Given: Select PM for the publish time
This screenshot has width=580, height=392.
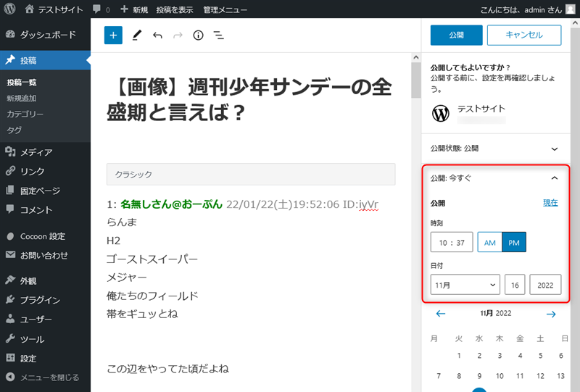Looking at the screenshot, I should coord(514,242).
